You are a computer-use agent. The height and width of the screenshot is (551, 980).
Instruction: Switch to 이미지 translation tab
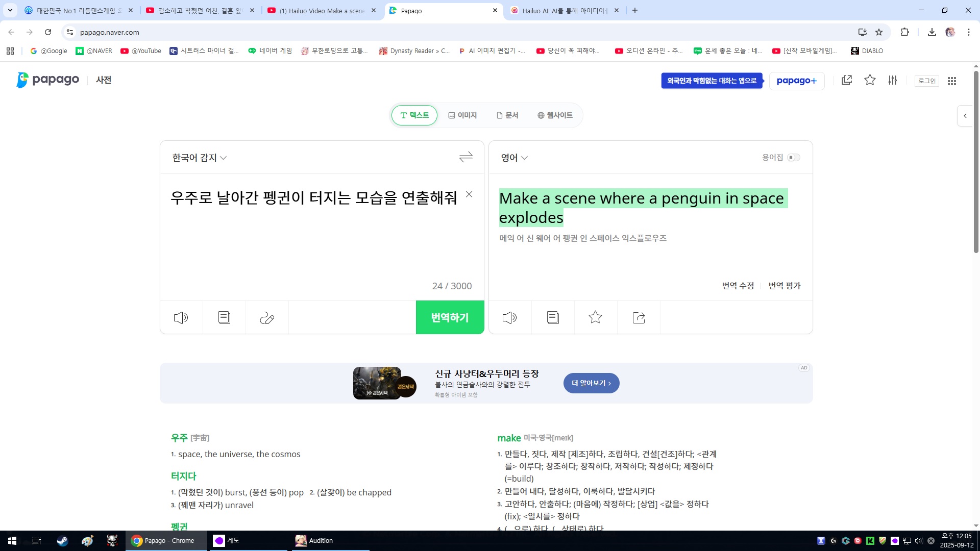(x=462, y=115)
